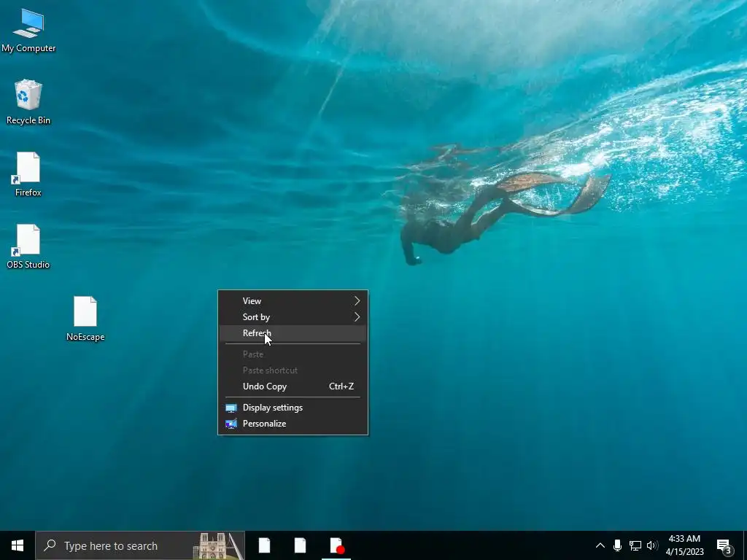The width and height of the screenshot is (747, 560).
Task: Expand the Sort by submenu
Action: (x=293, y=317)
